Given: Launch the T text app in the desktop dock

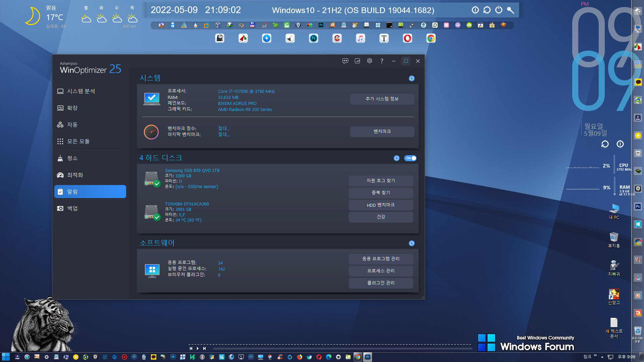Looking at the screenshot, I should pyautogui.click(x=384, y=38).
